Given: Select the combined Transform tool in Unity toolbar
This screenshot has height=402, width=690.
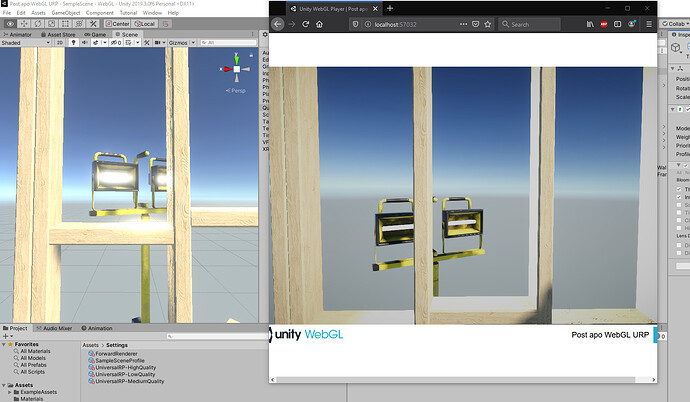Looking at the screenshot, I should point(79,24).
